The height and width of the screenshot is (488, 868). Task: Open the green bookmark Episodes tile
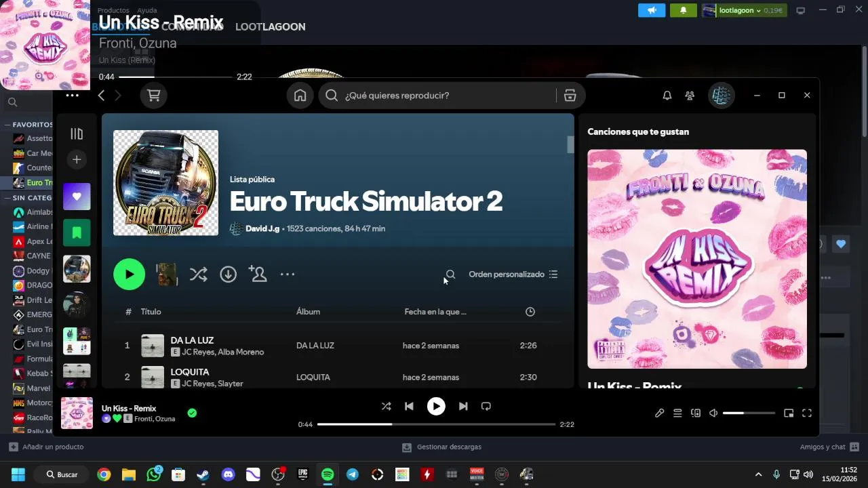pyautogui.click(x=77, y=232)
